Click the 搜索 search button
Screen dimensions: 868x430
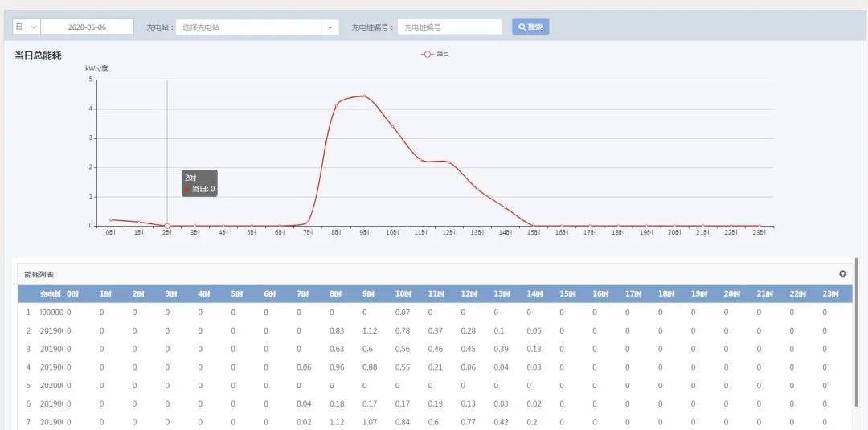pyautogui.click(x=530, y=27)
